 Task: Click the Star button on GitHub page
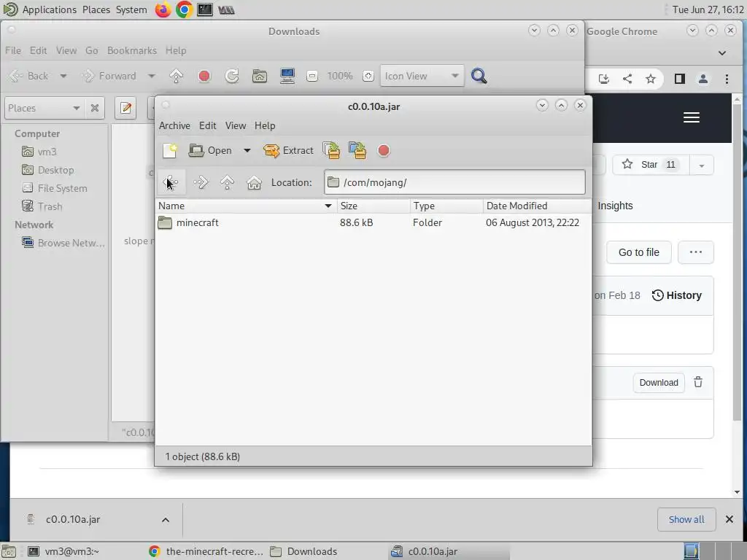pos(651,165)
